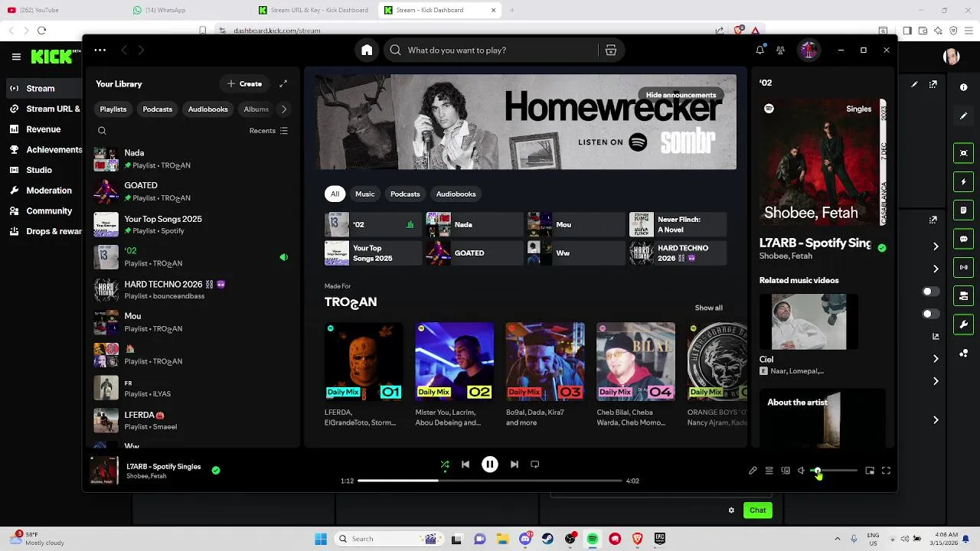Viewport: 980px width, 551px height.
Task: Select Albums filter chip
Action: [x=256, y=109]
